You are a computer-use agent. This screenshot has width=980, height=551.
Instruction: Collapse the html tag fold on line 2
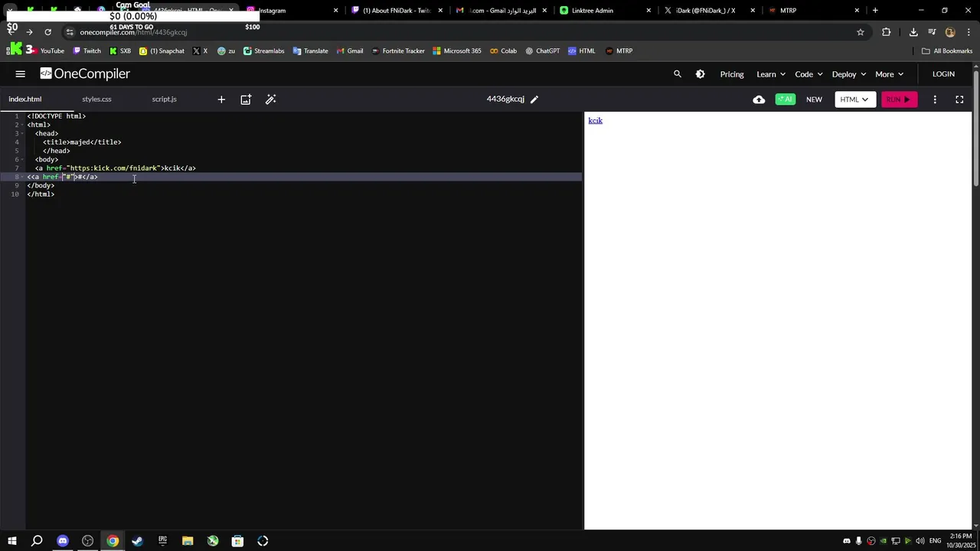click(x=23, y=125)
